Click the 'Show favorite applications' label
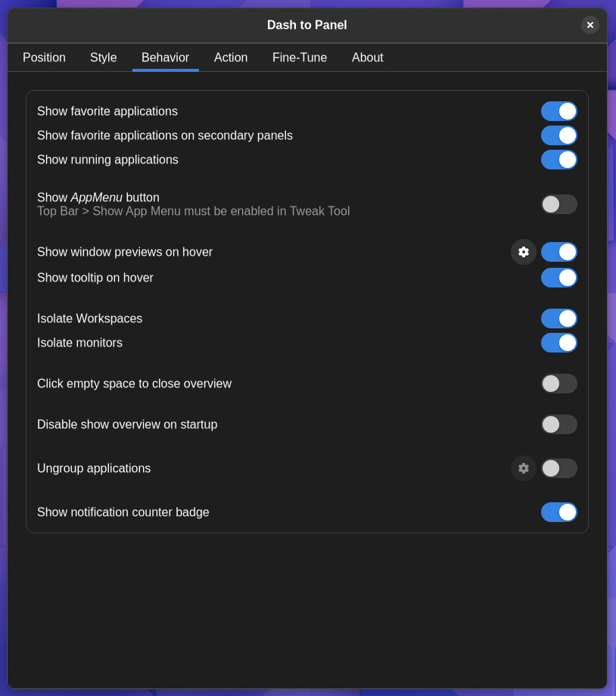This screenshot has width=616, height=696. [107, 111]
